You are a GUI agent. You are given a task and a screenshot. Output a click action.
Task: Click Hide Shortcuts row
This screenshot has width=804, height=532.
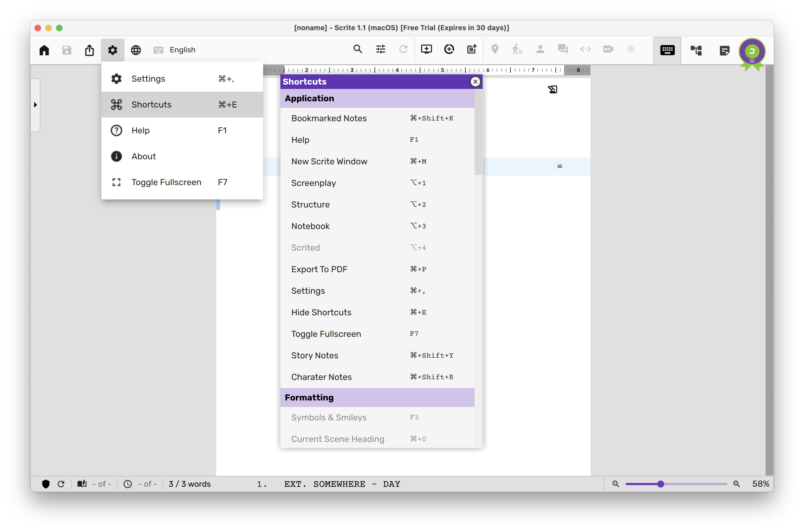[377, 312]
